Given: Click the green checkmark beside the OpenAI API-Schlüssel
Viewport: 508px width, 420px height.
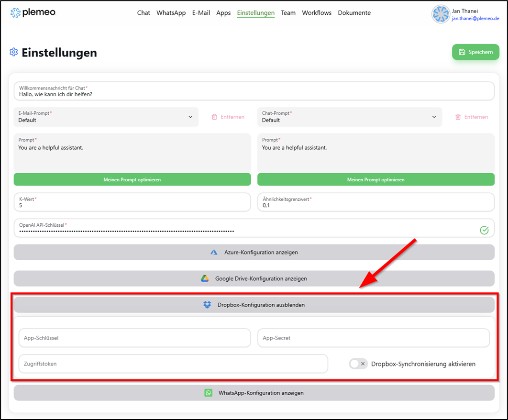Looking at the screenshot, I should click(x=484, y=229).
